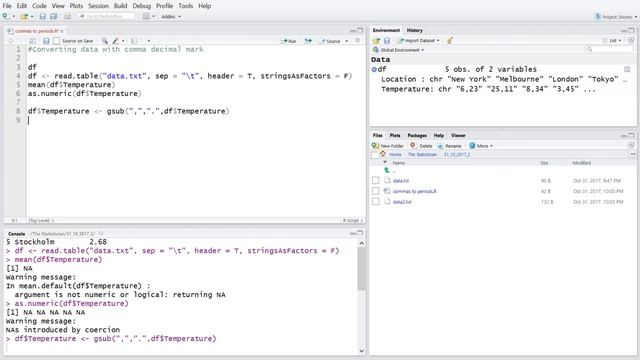The height and width of the screenshot is (360, 640).
Task: Click the commas to periods.R file icon
Action: 387,191
